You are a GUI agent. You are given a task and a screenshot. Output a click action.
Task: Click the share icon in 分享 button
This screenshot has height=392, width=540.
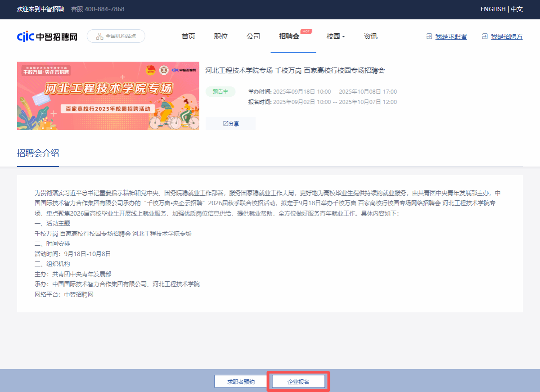coord(226,124)
